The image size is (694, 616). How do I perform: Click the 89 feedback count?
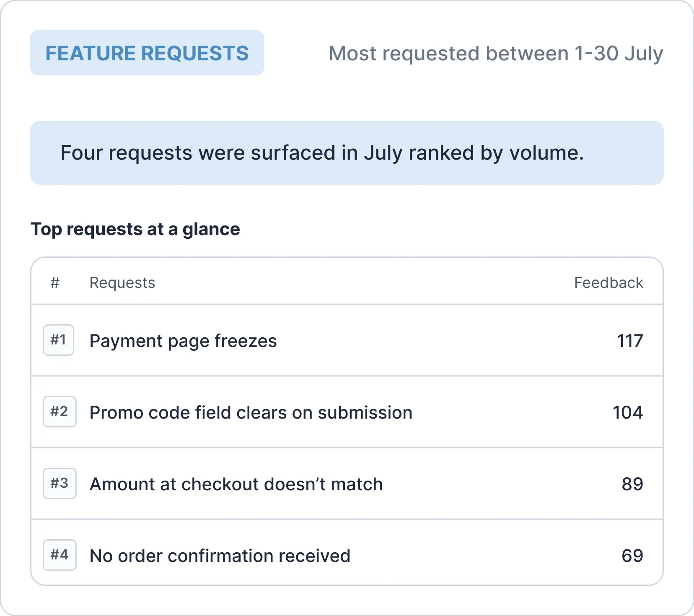[632, 484]
